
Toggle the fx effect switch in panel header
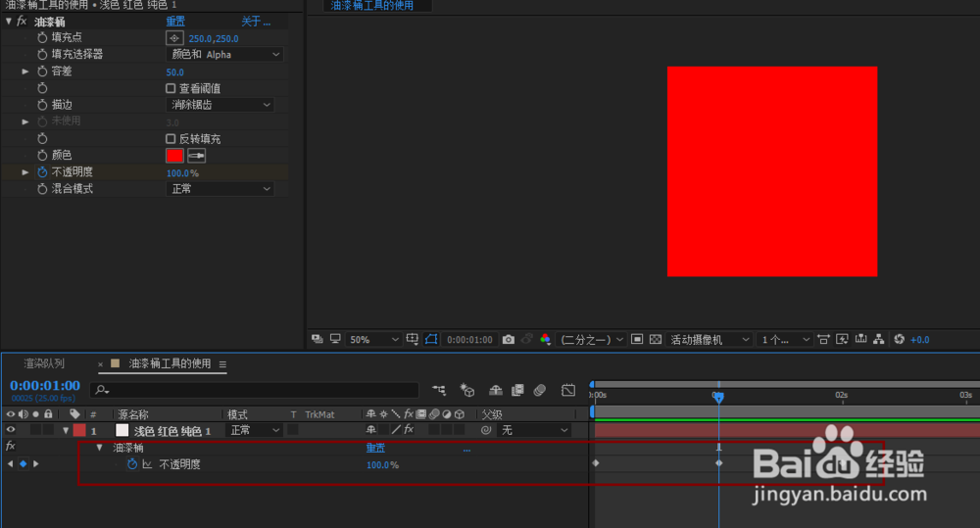(22, 22)
